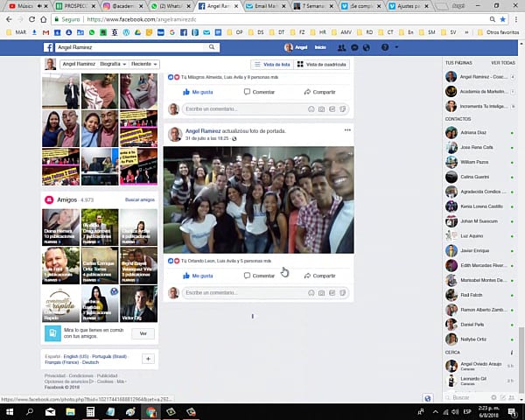525x420 pixels.
Task: Open File Explorer from taskbar
Action: point(70,411)
